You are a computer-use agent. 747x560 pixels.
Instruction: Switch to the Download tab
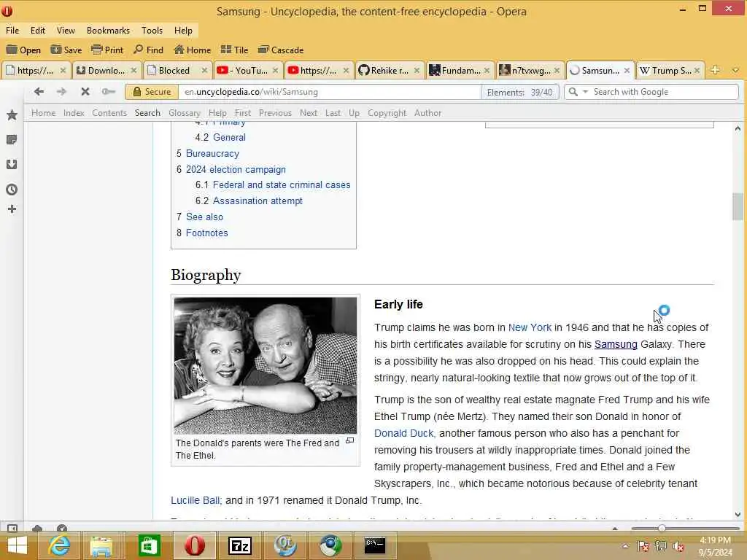click(x=107, y=71)
